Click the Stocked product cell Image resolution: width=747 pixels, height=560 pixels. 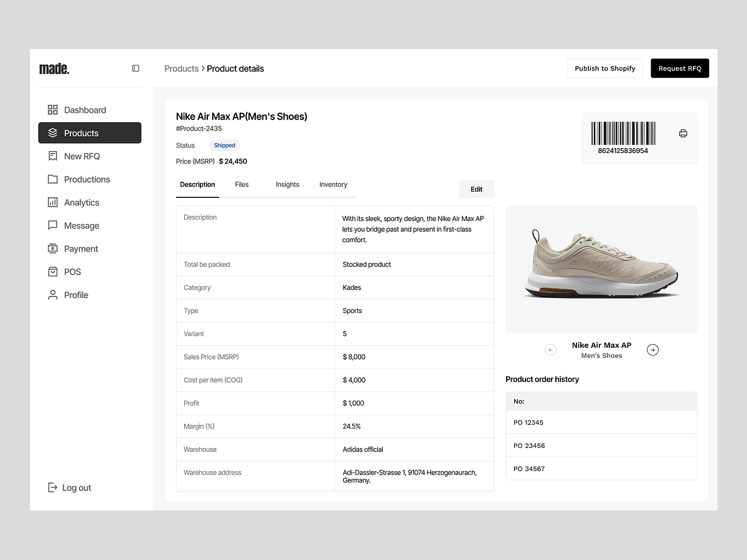pos(367,264)
